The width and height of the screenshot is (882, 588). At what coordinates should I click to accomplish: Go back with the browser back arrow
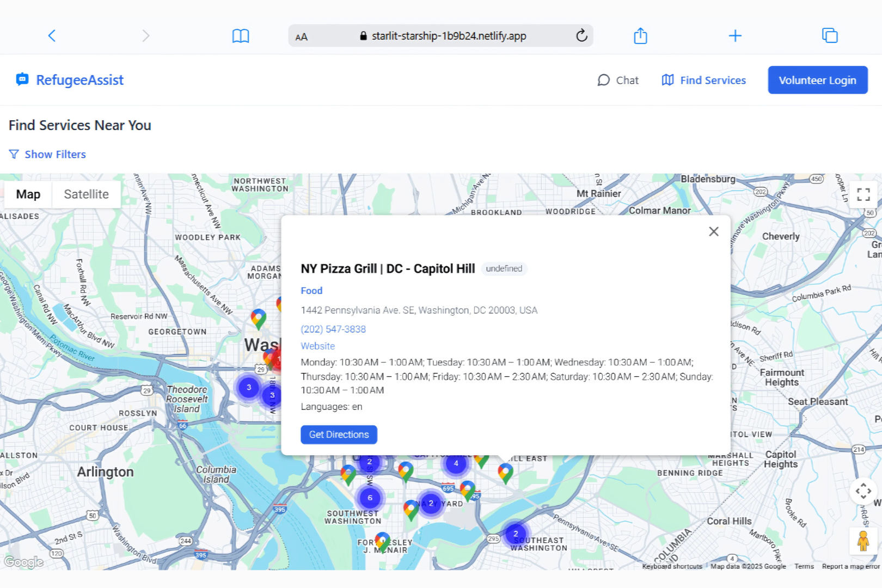52,36
